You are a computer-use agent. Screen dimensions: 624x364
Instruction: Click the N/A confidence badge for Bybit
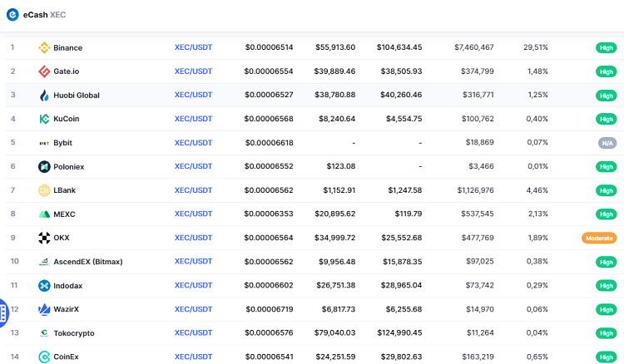click(x=607, y=143)
